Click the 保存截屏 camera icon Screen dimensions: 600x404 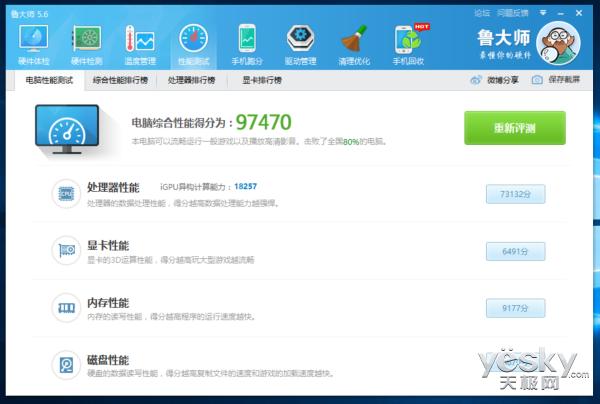click(537, 80)
